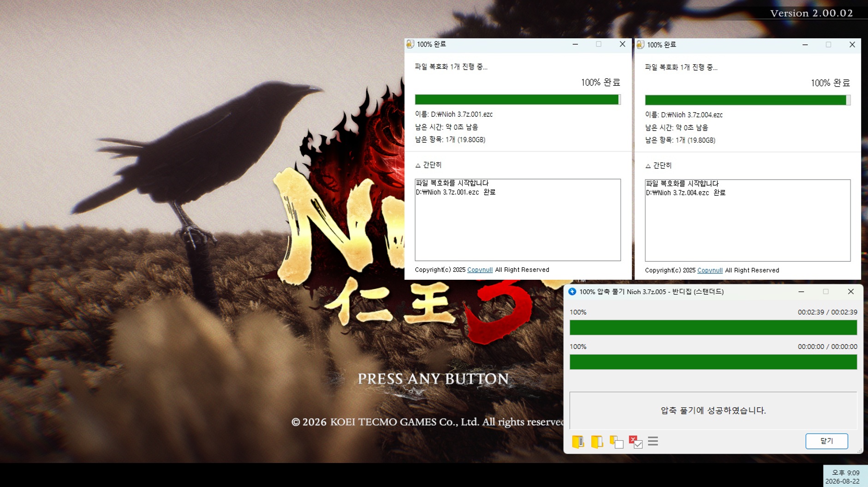This screenshot has height=487, width=868.
Task: Click "D:₩Nioh 3.7z.004.ezc 완료" log line
Action: pyautogui.click(x=686, y=192)
